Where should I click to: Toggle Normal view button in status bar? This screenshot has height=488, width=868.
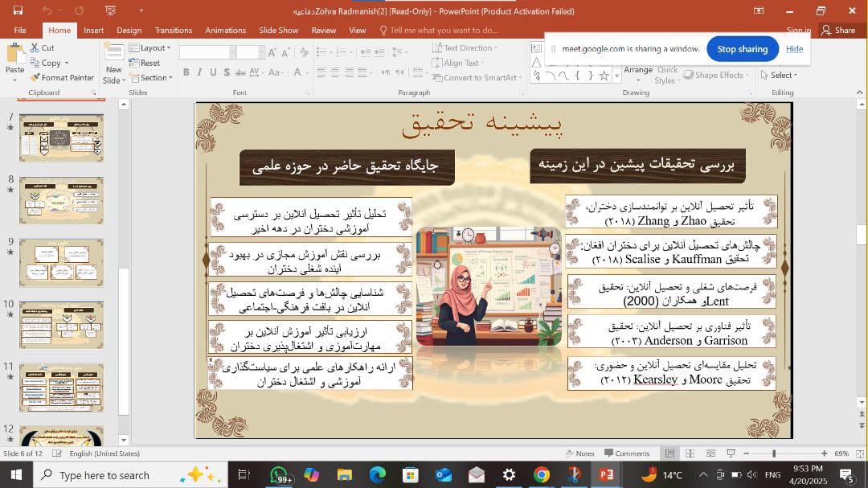669,453
